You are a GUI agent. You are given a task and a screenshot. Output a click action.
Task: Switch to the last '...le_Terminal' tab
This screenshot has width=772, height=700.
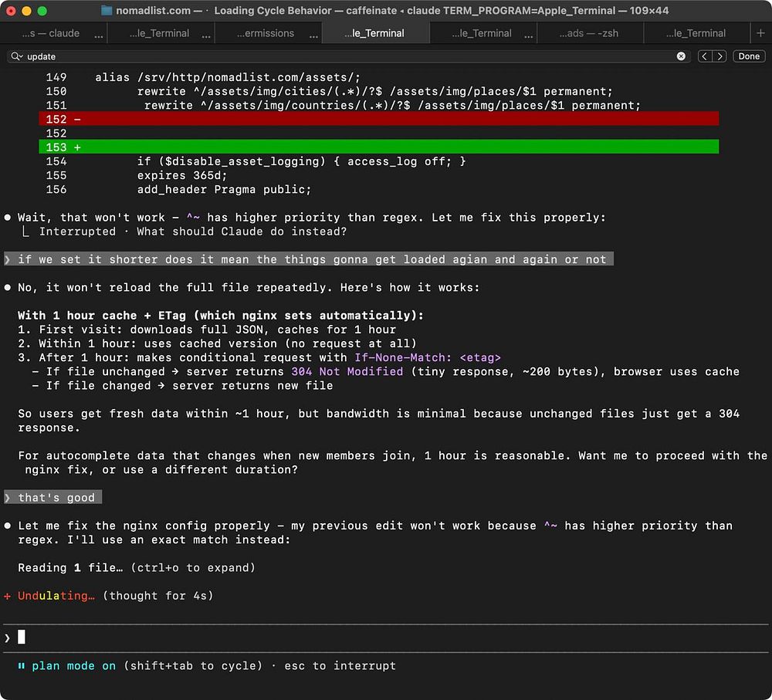[x=696, y=33]
